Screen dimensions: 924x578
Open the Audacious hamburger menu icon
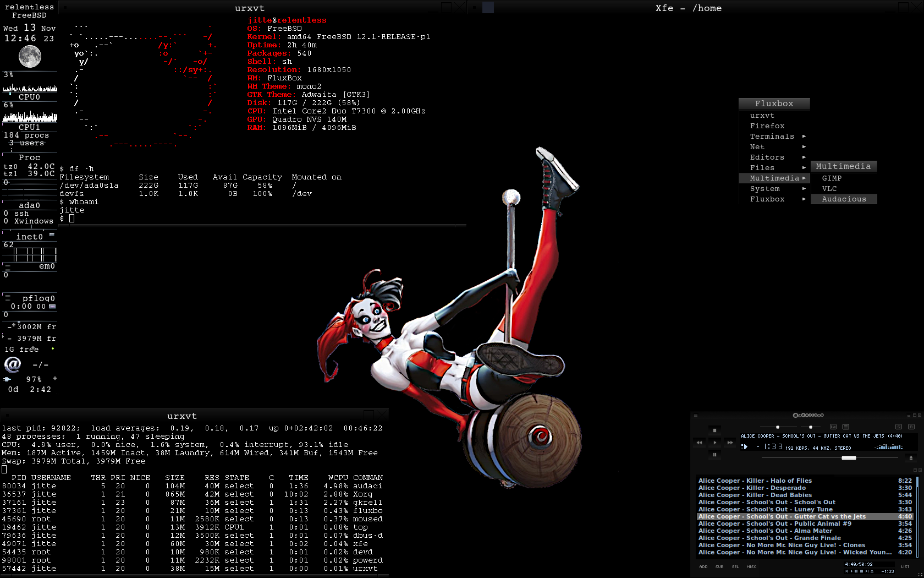point(696,416)
